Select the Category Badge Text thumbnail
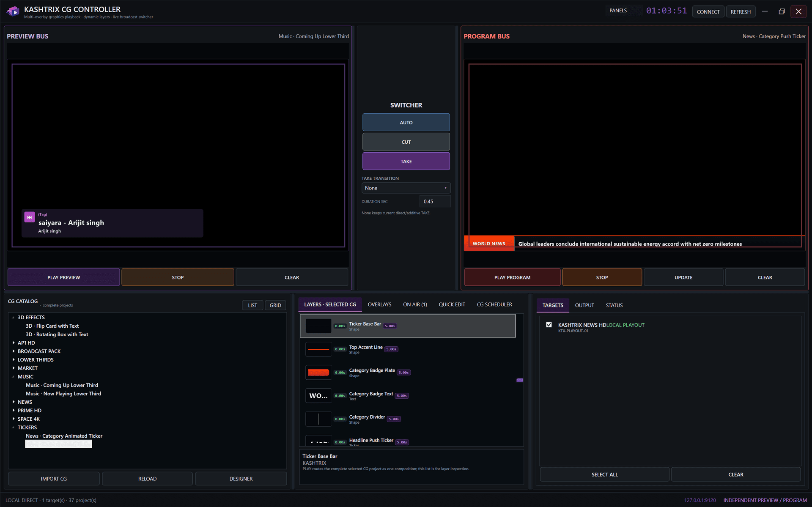This screenshot has height=507, width=812. [x=318, y=396]
